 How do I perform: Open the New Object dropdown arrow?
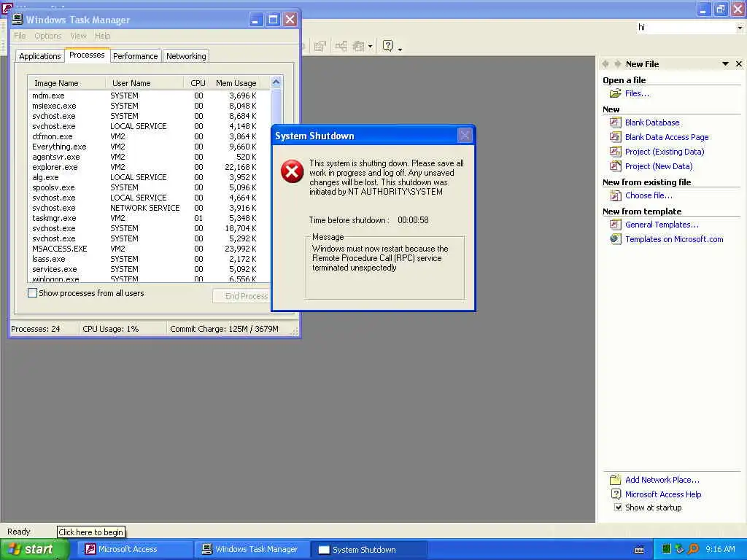click(x=370, y=46)
